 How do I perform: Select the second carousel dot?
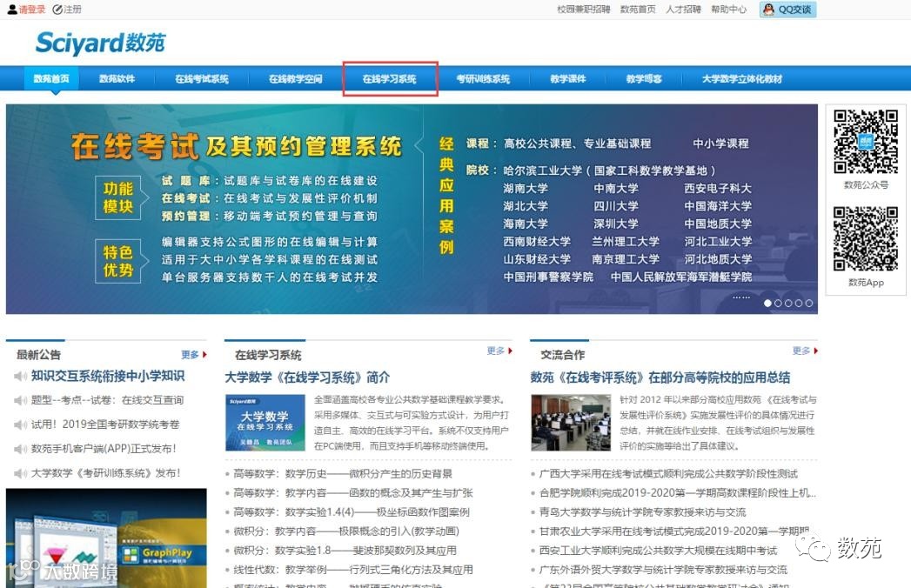(778, 303)
